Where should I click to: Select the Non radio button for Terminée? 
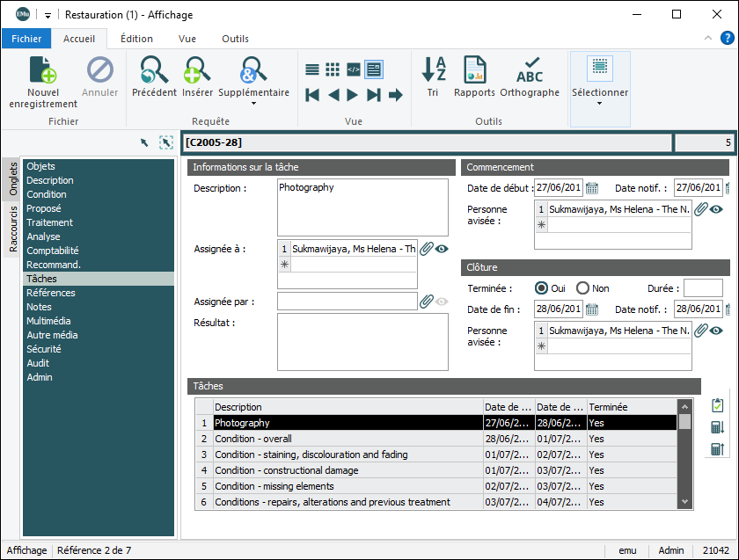(x=582, y=288)
